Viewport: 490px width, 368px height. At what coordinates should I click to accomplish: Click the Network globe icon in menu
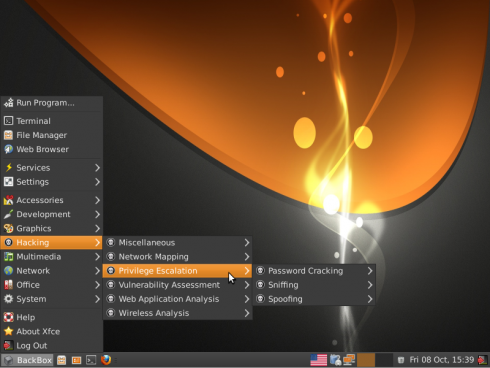[9, 271]
